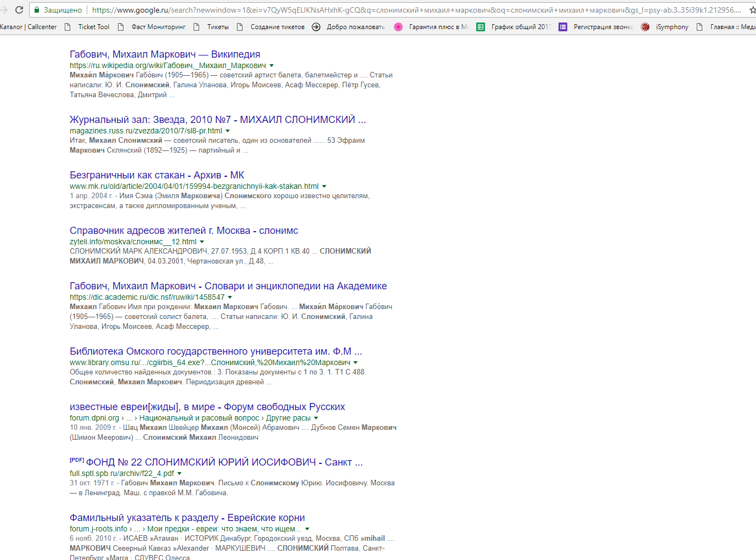
Task: Click the full.sptl.spb.ru/archiv/f22_4.pdf URL text
Action: 122,473
